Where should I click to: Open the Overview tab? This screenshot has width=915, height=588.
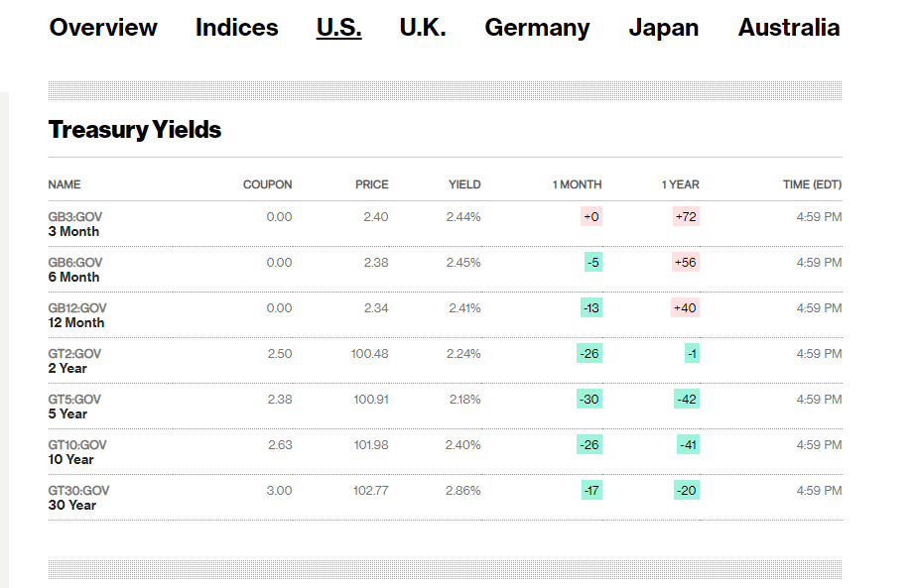pos(103,28)
